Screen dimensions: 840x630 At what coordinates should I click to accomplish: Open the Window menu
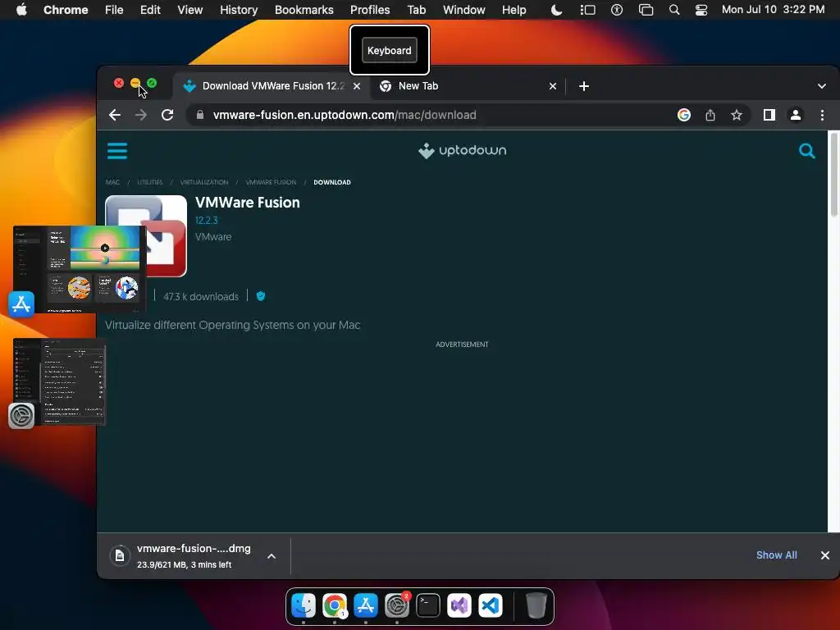(x=464, y=10)
